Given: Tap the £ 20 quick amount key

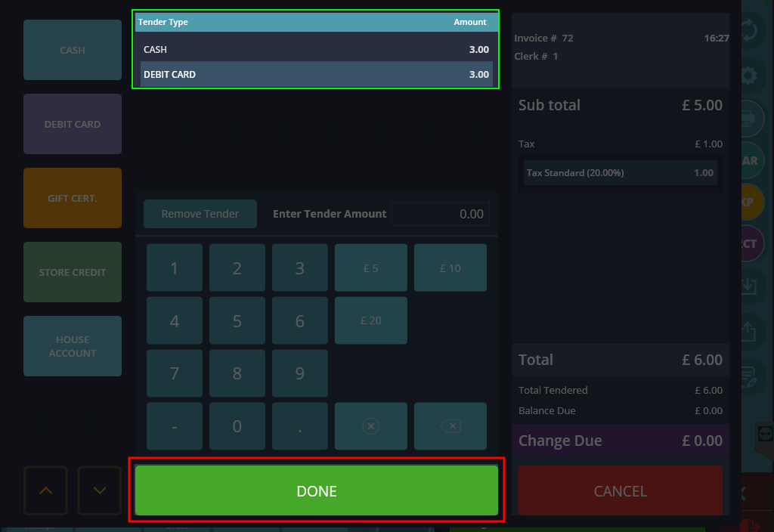Looking at the screenshot, I should pos(370,320).
